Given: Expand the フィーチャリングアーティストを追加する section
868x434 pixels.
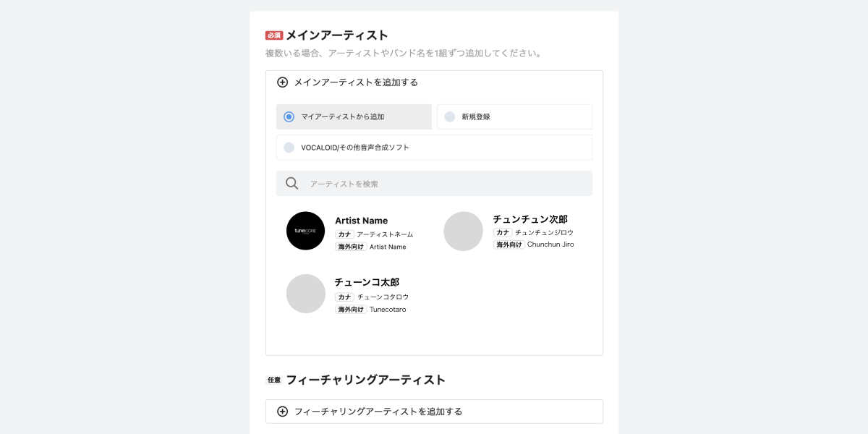Looking at the screenshot, I should tap(434, 412).
